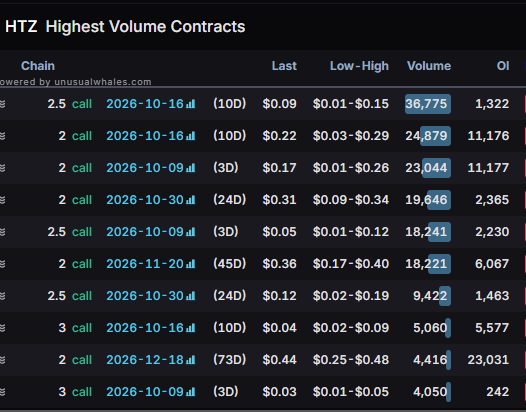The image size is (526, 412).
Task: Click stacked-lines icon on 9,422 volume row
Action: [x=2, y=296]
